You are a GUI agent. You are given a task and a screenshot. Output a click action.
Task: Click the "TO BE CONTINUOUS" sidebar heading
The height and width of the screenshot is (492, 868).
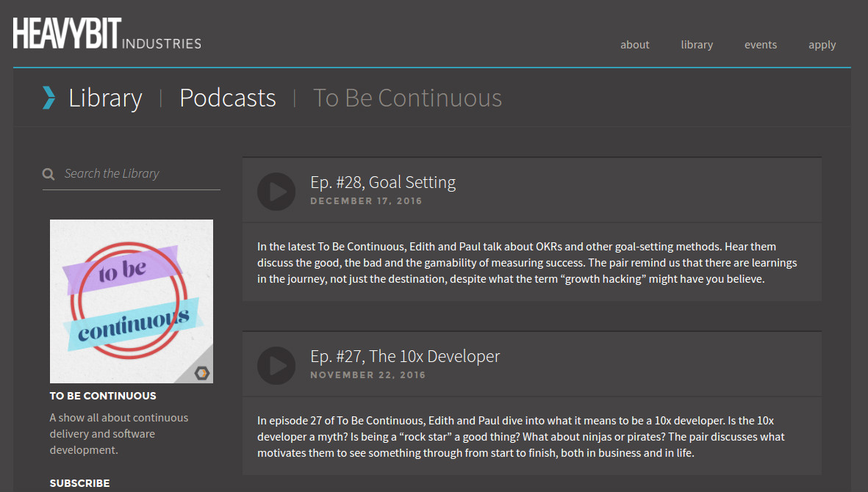[102, 395]
